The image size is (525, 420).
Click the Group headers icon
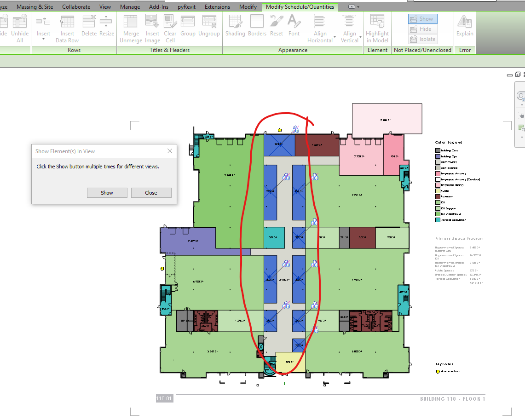coord(188,22)
